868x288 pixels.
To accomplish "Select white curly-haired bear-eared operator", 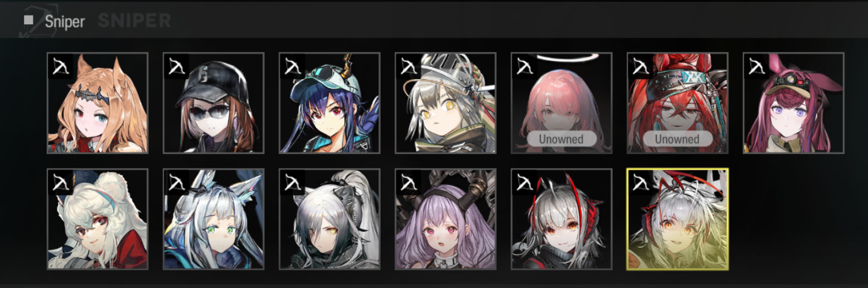I will tap(97, 219).
